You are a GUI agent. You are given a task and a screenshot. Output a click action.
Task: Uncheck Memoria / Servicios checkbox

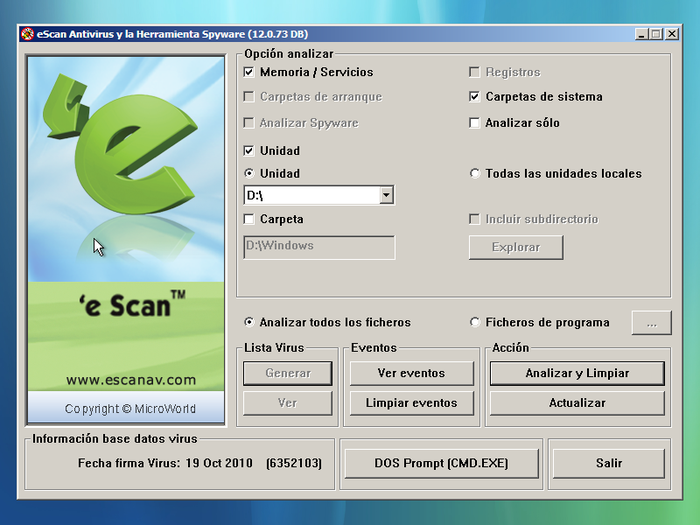tap(249, 72)
